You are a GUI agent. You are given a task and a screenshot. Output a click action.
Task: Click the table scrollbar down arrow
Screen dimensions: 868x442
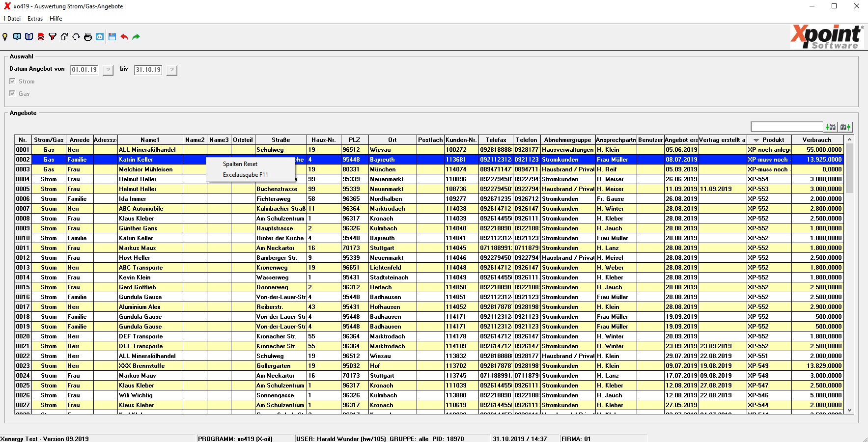coord(849,410)
